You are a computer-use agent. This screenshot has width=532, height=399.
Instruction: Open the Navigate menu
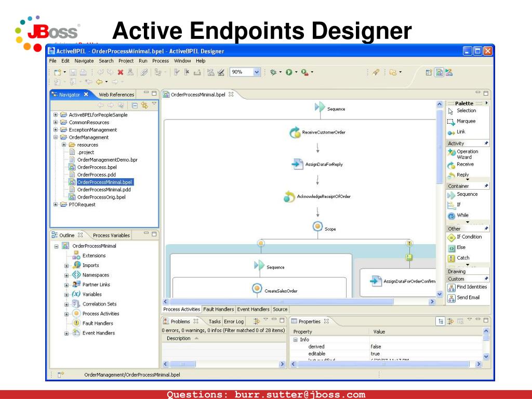coord(84,61)
